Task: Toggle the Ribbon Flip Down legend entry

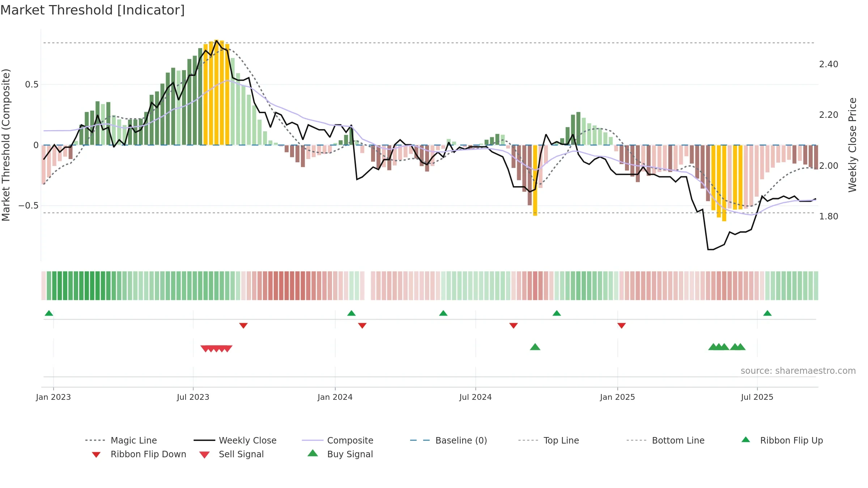Action: point(139,454)
